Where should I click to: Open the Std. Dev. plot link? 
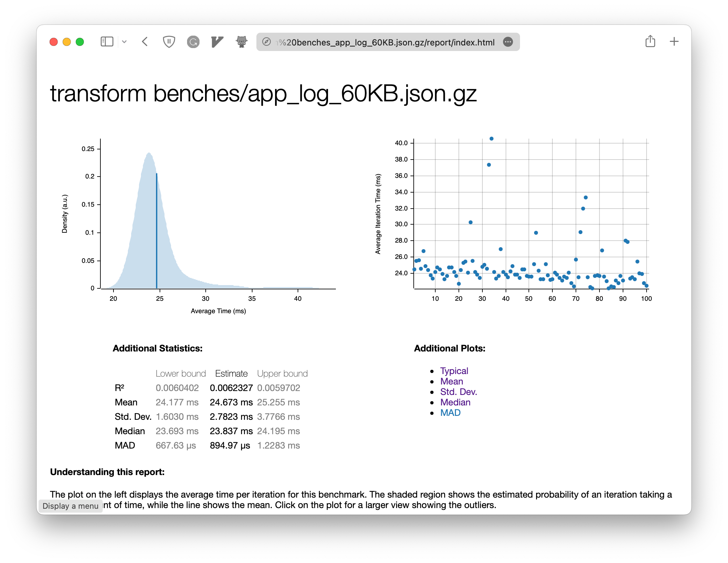tap(458, 392)
